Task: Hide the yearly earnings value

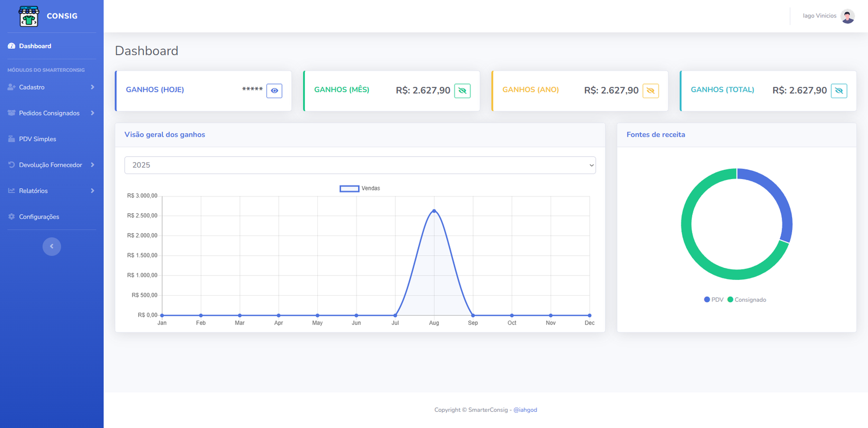Action: click(650, 91)
